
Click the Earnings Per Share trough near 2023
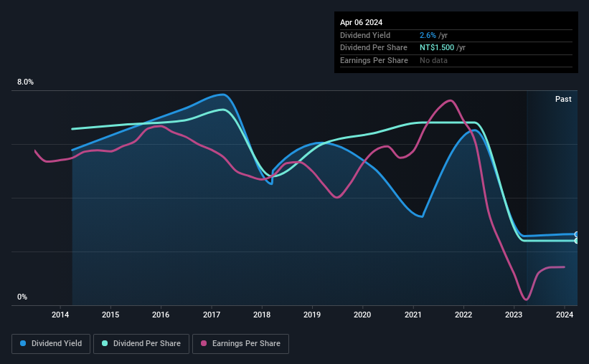(x=526, y=299)
